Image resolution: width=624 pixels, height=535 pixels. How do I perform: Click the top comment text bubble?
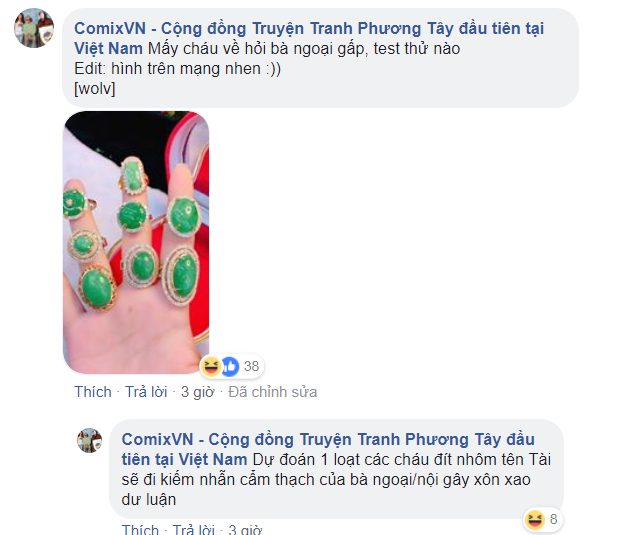tap(320, 58)
